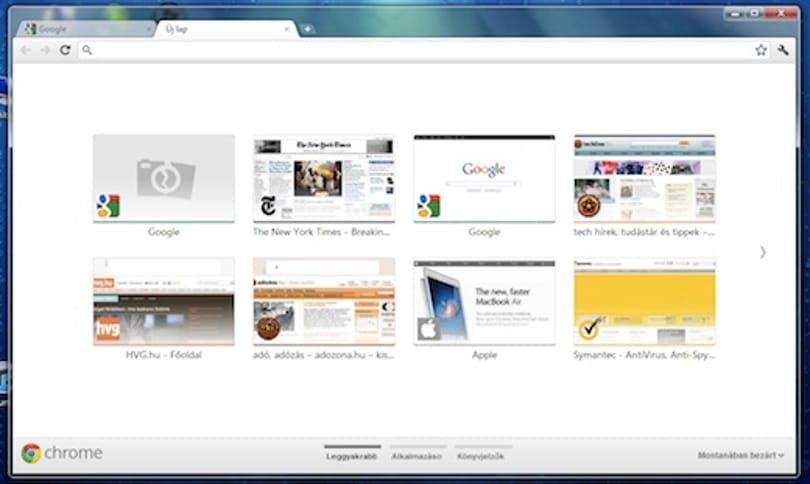This screenshot has height=484, width=810.
Task: Click the Symantec - AntiVirus label
Action: click(x=644, y=355)
